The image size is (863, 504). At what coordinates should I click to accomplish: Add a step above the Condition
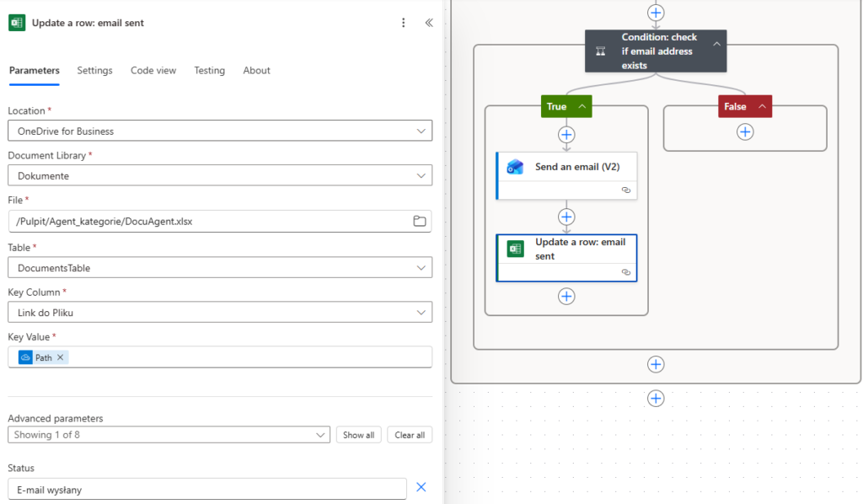[656, 13]
